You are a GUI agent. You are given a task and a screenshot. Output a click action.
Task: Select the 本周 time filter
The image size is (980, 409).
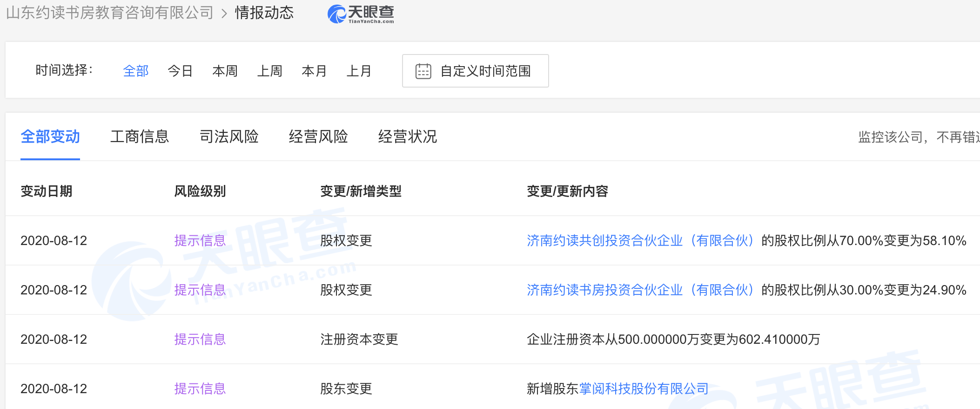click(x=225, y=71)
